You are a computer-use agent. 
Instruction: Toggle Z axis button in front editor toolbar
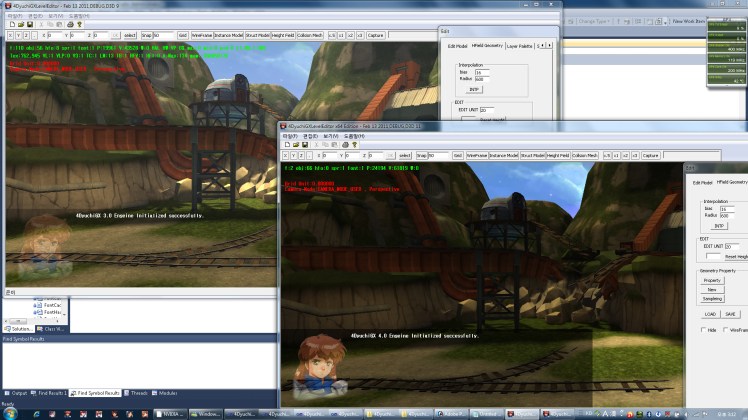pyautogui.click(x=301, y=156)
